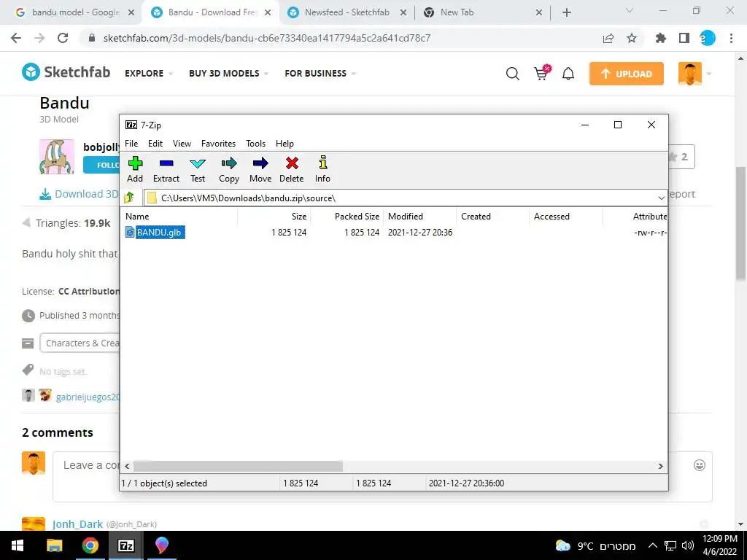Share this page from the address bar
The image size is (747, 560).
tap(608, 38)
